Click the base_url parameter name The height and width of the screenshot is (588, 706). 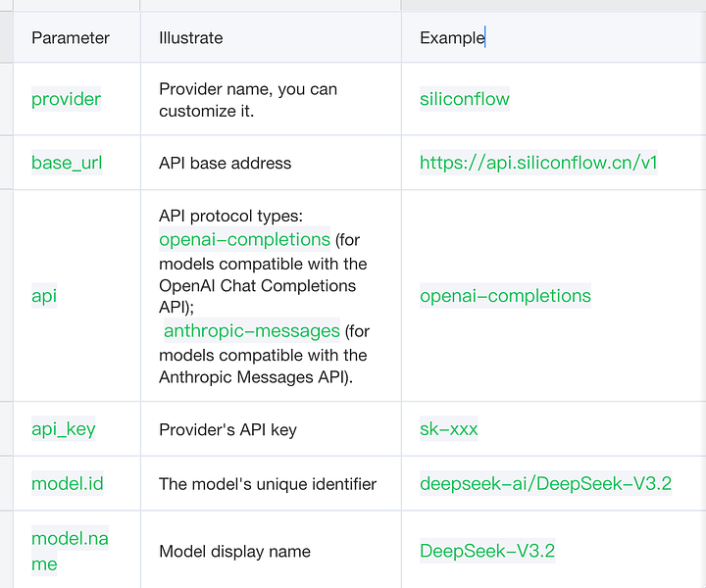click(67, 163)
